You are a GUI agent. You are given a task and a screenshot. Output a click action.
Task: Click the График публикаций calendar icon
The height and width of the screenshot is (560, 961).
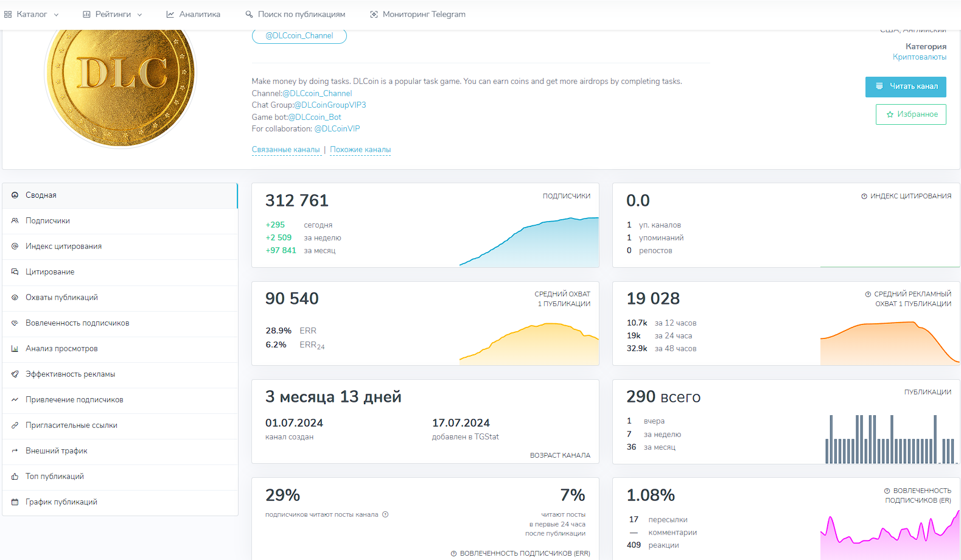15,502
